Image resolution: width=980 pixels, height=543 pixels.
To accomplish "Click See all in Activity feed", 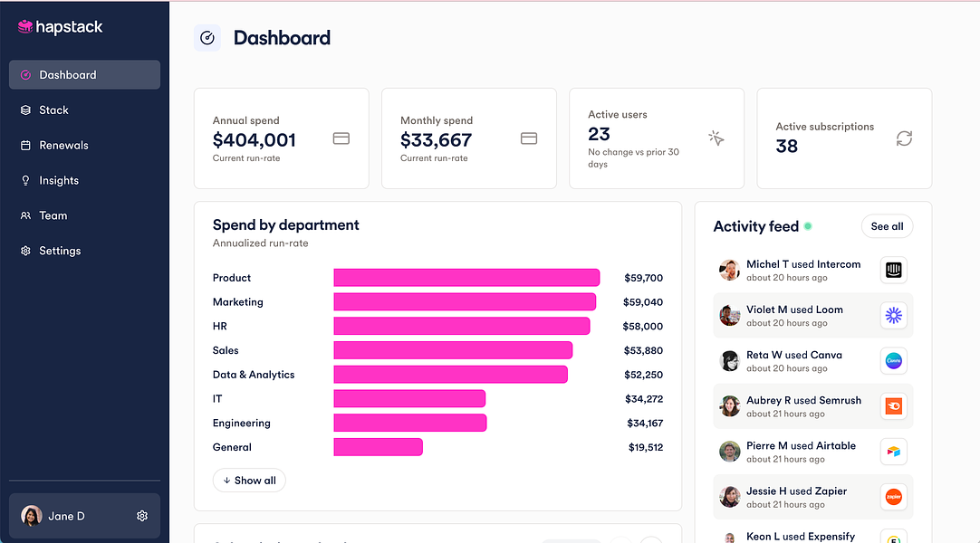I will [887, 226].
